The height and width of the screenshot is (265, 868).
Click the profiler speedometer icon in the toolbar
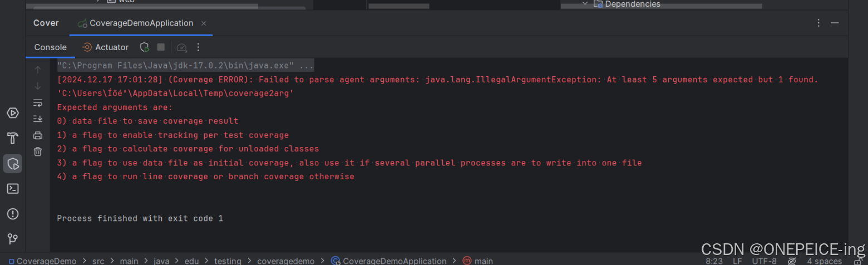point(181,47)
